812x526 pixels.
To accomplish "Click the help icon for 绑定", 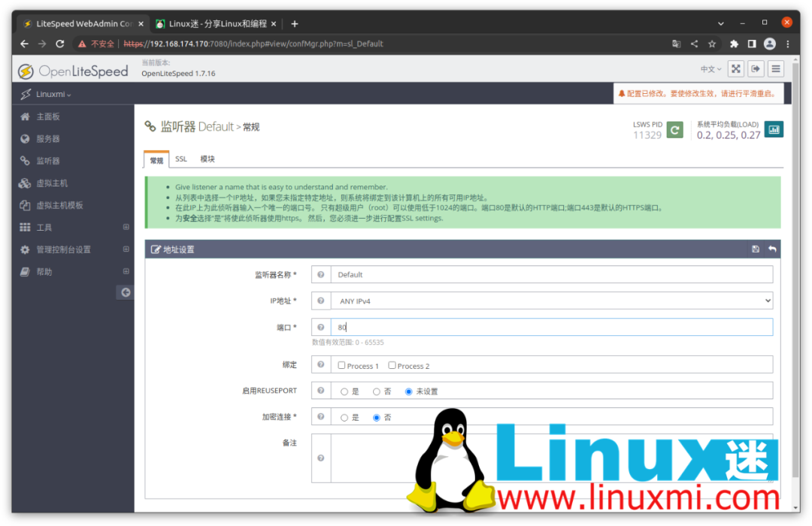I will pyautogui.click(x=321, y=364).
